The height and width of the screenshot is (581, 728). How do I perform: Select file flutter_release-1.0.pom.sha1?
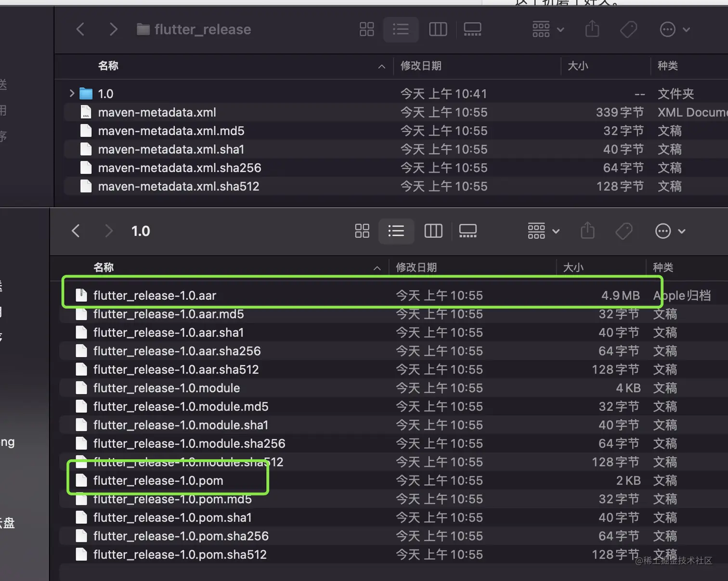tap(172, 517)
